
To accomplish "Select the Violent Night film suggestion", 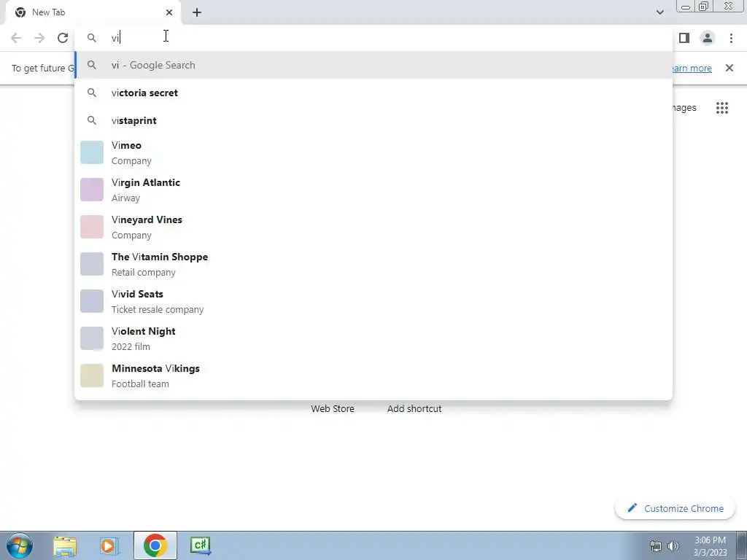I will pos(374,338).
